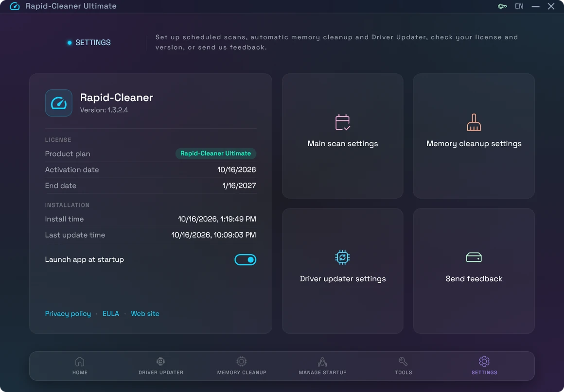Click the Manage Startup rocket icon
Screen dimensions: 564x392
(322, 361)
